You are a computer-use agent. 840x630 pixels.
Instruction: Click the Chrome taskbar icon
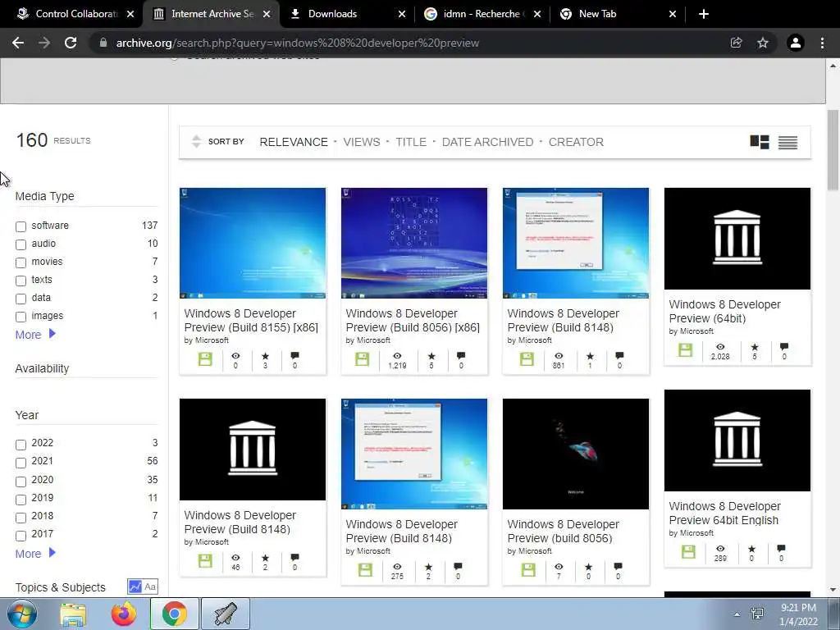pos(174,614)
